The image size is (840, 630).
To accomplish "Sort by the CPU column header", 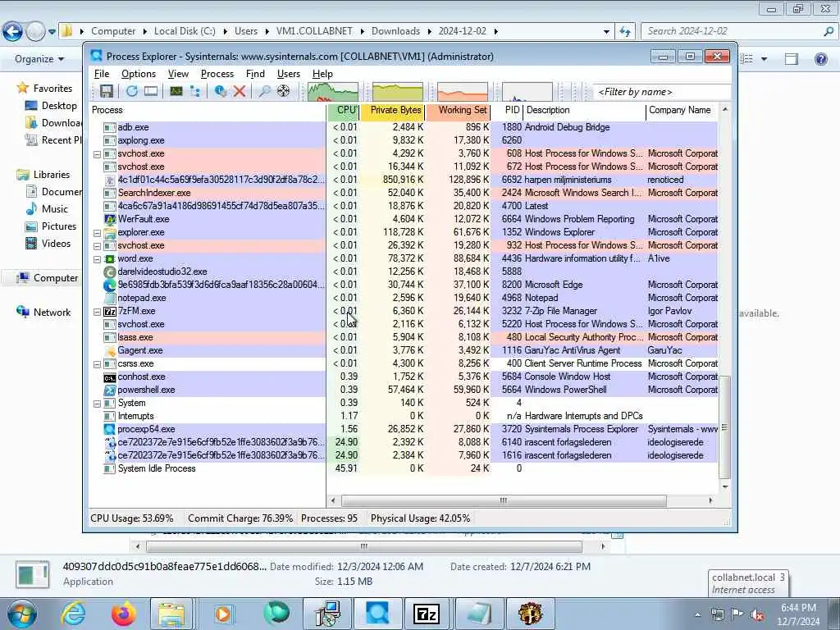I will 343,110.
